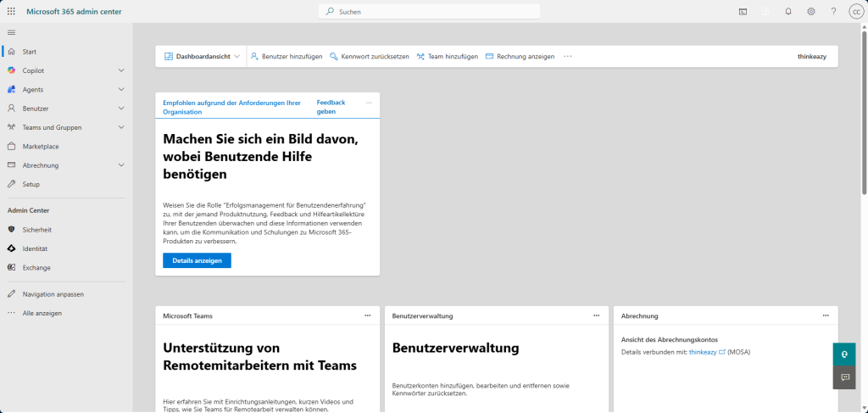This screenshot has width=868, height=413.
Task: Expand the Benutzer navigation section
Action: (x=121, y=109)
